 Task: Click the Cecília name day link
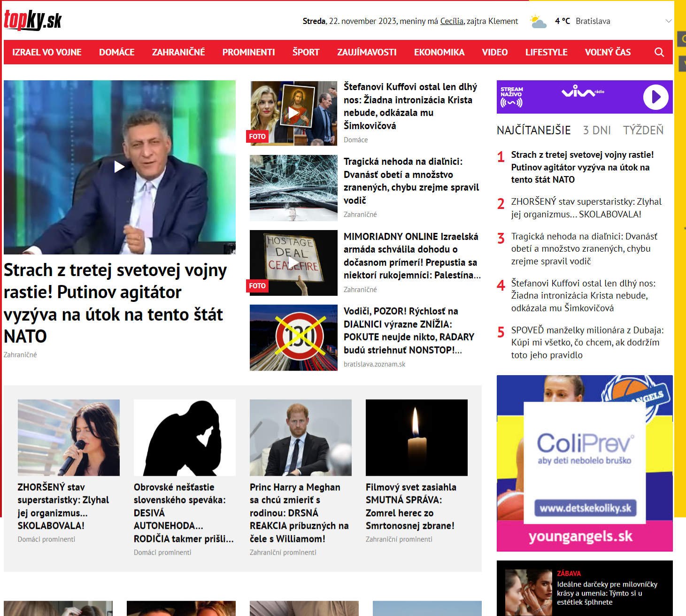pyautogui.click(x=451, y=21)
